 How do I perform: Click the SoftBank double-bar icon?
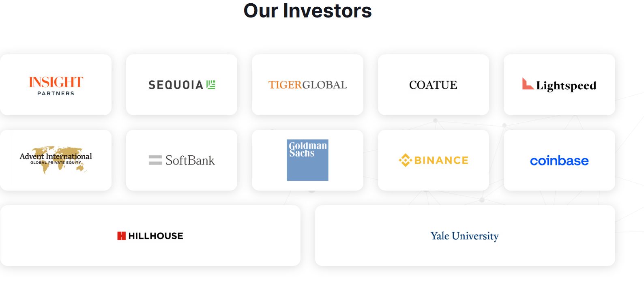155,160
